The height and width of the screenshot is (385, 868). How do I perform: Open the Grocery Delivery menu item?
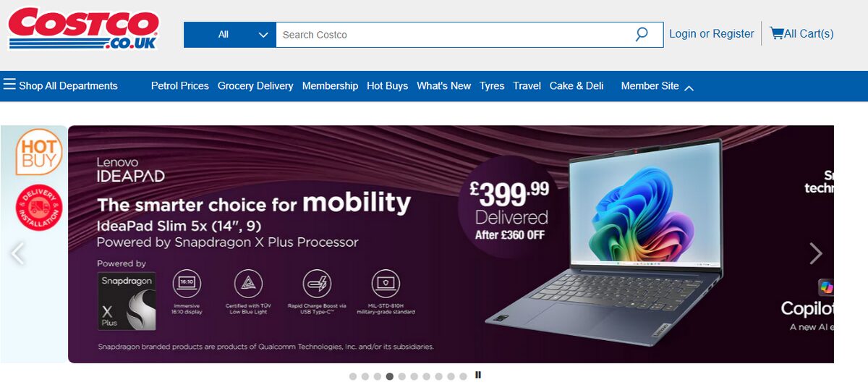point(255,85)
